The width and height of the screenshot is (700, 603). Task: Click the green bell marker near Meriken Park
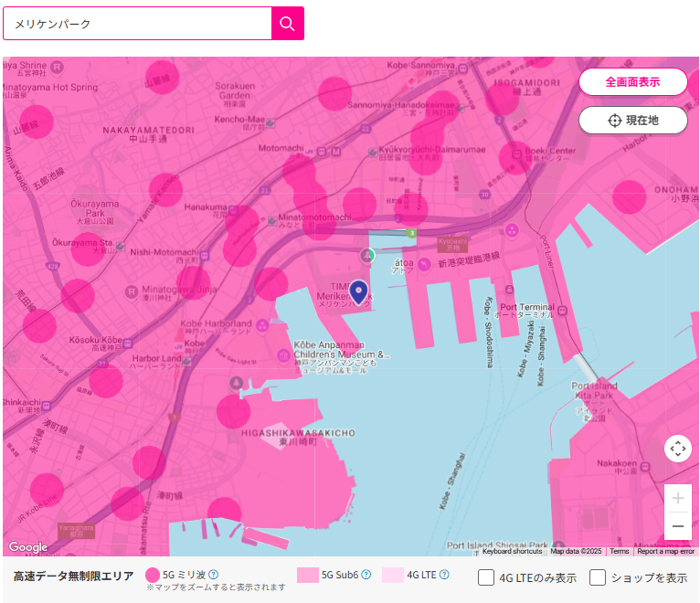(x=367, y=256)
